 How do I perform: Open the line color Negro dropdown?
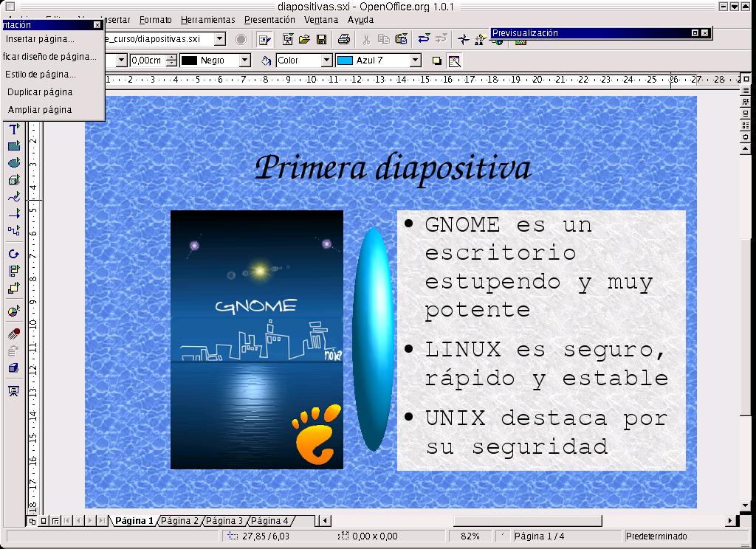click(244, 61)
